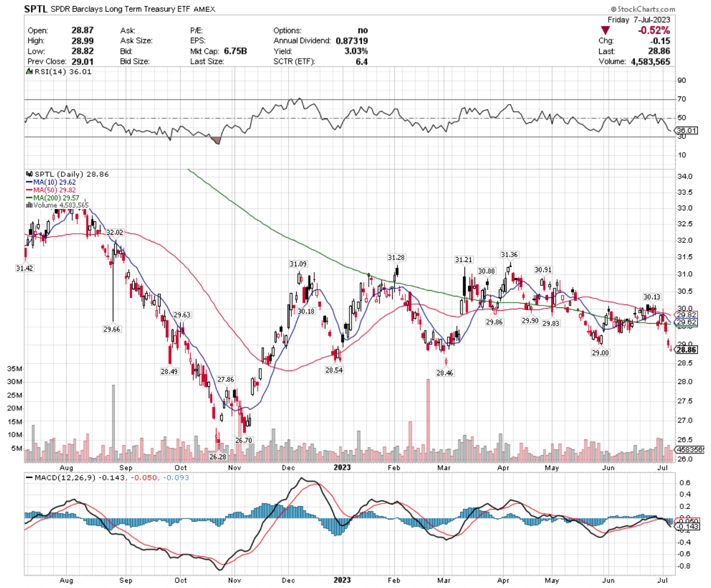Click the Friday 7-Jul-2023 date
The height and width of the screenshot is (588, 711).
[x=639, y=20]
